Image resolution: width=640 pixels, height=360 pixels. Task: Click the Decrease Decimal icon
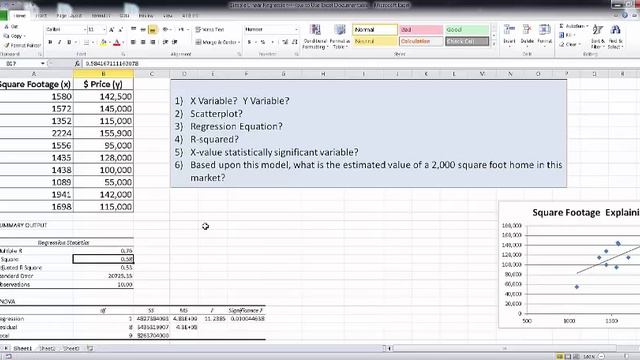(295, 42)
